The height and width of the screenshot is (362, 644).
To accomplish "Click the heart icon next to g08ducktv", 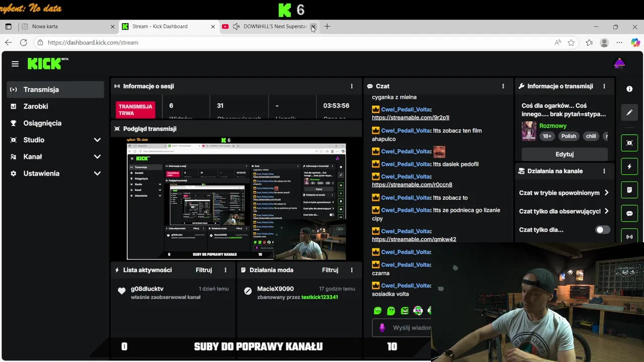I will click(x=121, y=291).
